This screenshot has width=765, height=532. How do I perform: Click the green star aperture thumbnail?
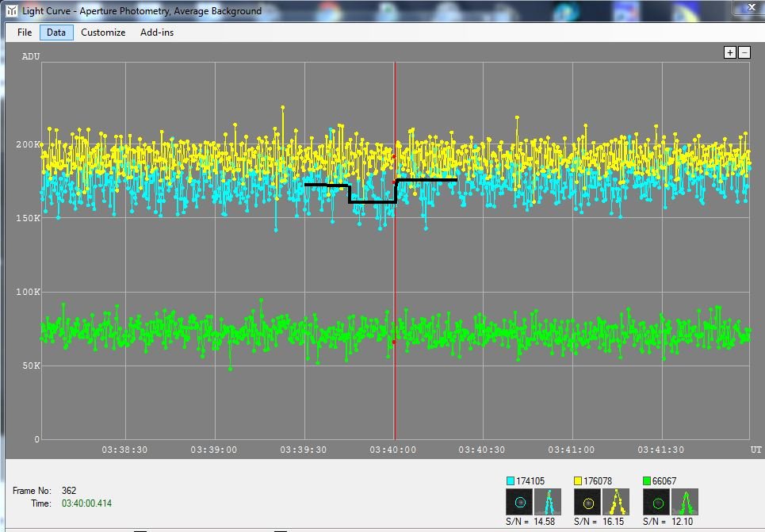(656, 501)
